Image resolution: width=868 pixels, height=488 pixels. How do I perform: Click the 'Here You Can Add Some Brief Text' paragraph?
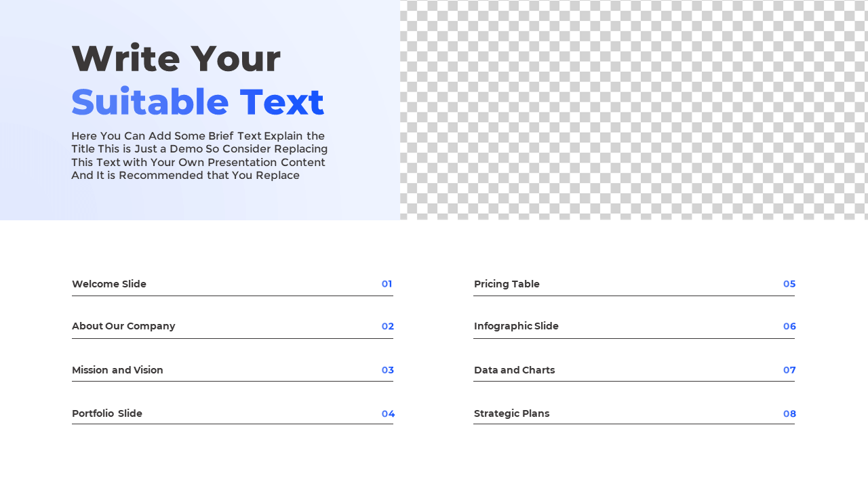tap(199, 156)
